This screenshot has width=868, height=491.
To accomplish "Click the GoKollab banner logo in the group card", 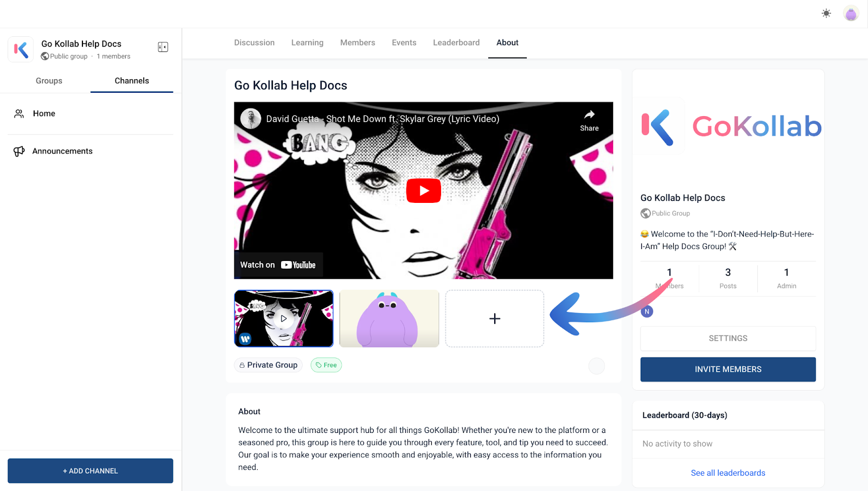I will click(x=728, y=126).
